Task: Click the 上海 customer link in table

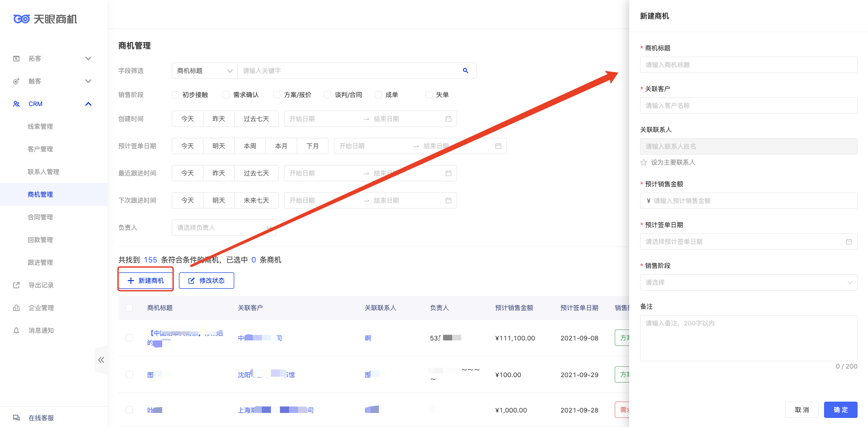Action: point(275,410)
